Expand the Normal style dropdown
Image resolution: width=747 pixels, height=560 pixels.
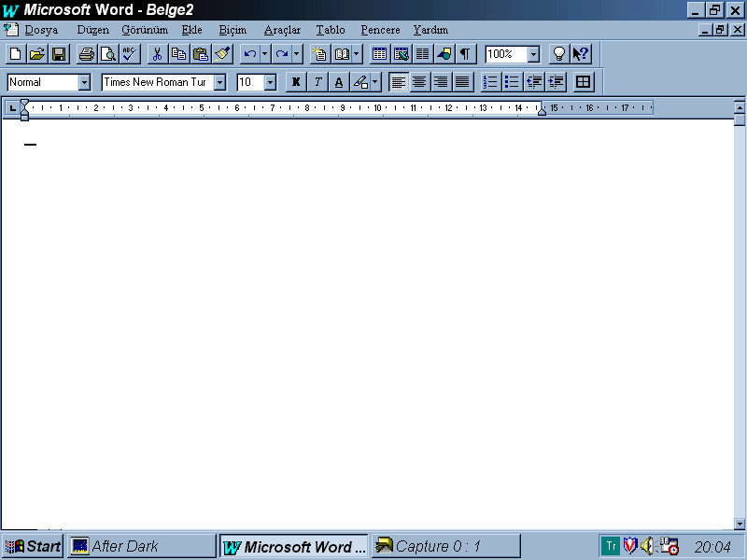click(x=84, y=82)
